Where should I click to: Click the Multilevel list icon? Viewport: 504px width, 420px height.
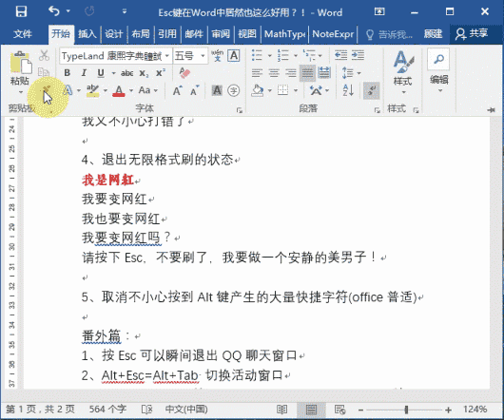pos(310,55)
